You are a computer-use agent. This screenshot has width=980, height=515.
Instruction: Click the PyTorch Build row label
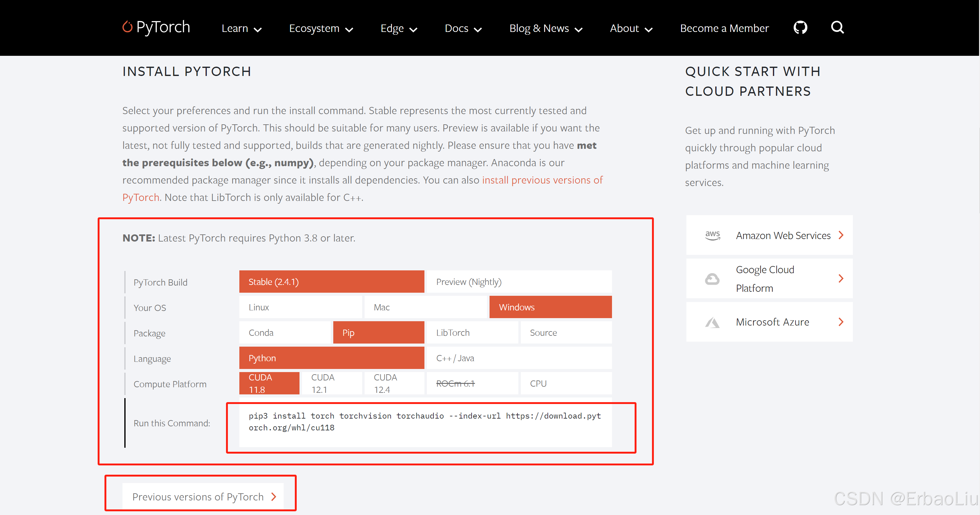[161, 282]
